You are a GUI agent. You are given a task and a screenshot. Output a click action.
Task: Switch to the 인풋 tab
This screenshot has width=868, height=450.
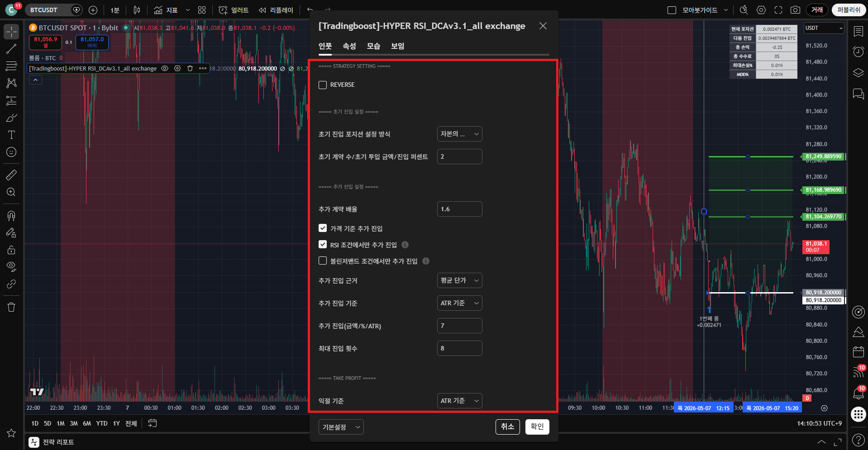pyautogui.click(x=325, y=46)
